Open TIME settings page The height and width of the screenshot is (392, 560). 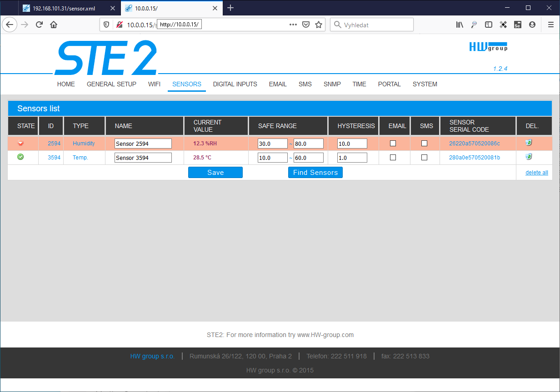coord(359,84)
